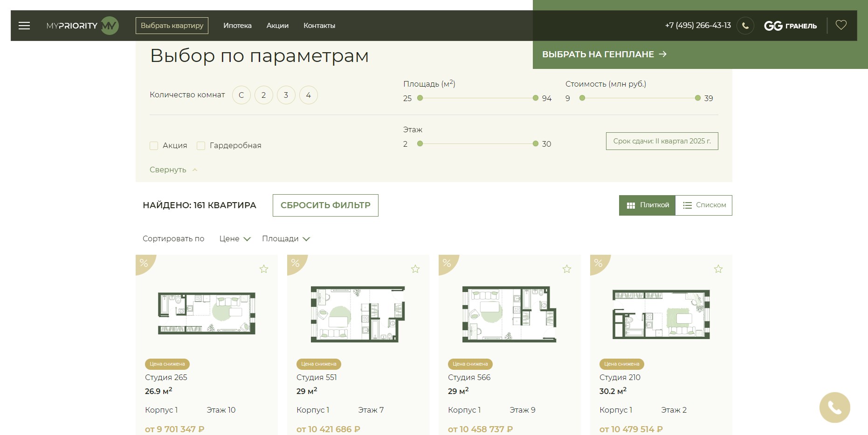Click Стоимость slider minimum handle
868x435 pixels.
pos(582,98)
